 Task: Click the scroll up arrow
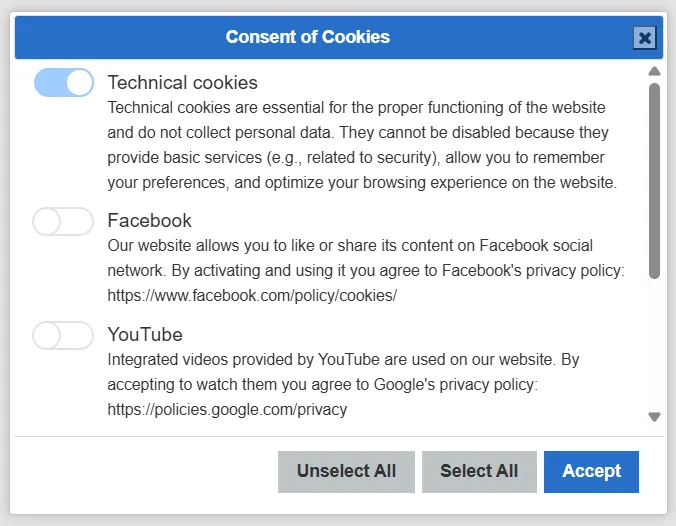coord(654,71)
